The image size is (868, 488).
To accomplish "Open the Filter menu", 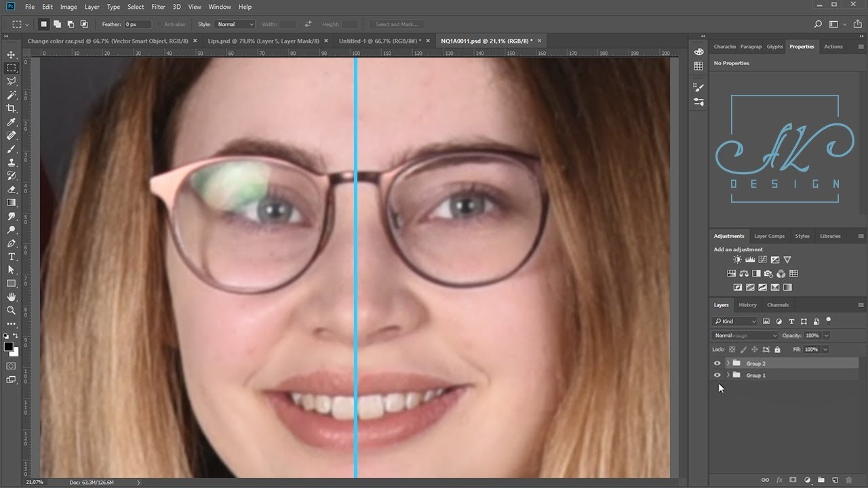I will click(x=158, y=7).
